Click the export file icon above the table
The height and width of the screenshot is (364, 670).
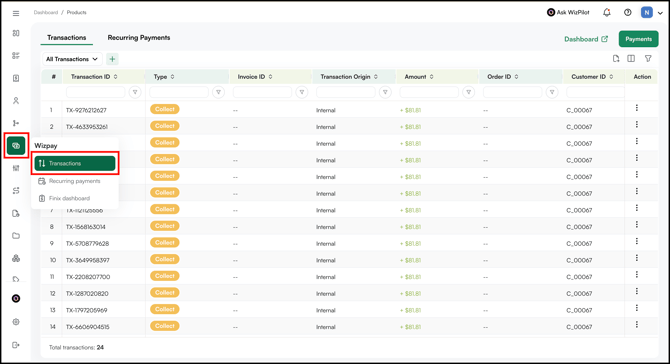tap(616, 59)
